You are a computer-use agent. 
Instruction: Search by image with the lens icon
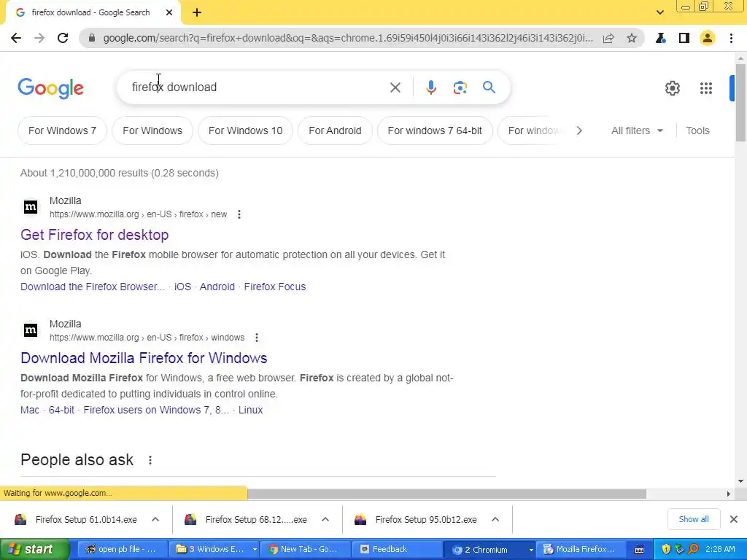point(460,87)
